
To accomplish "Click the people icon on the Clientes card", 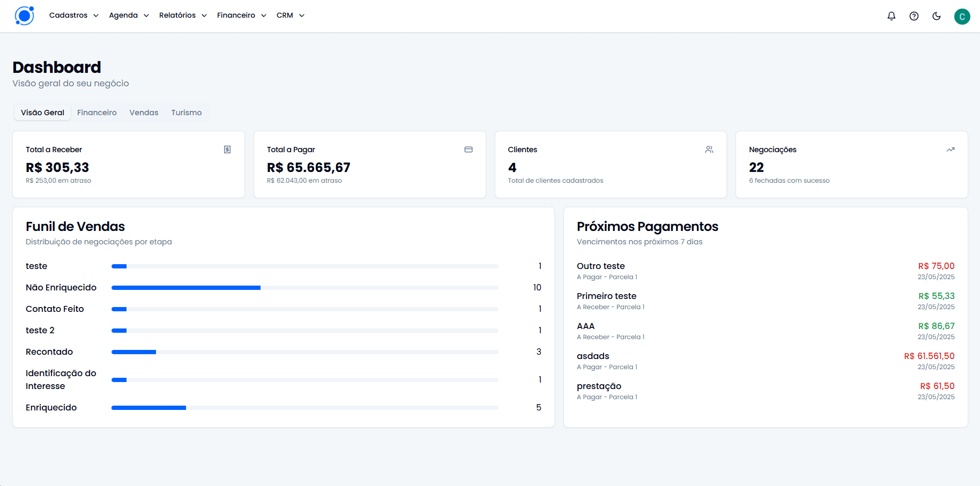I will coord(709,149).
